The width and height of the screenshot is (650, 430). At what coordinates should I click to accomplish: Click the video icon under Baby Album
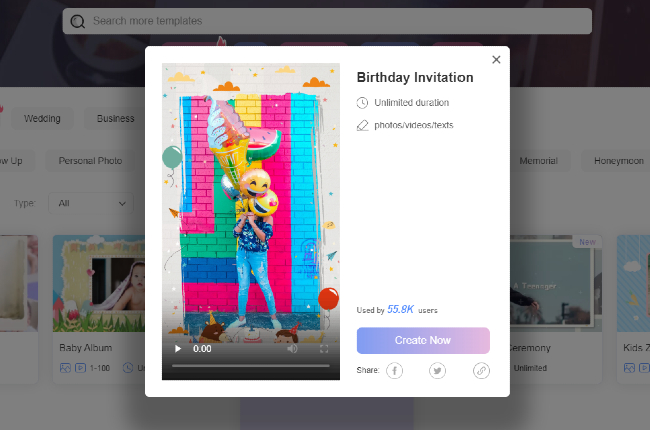coord(80,368)
